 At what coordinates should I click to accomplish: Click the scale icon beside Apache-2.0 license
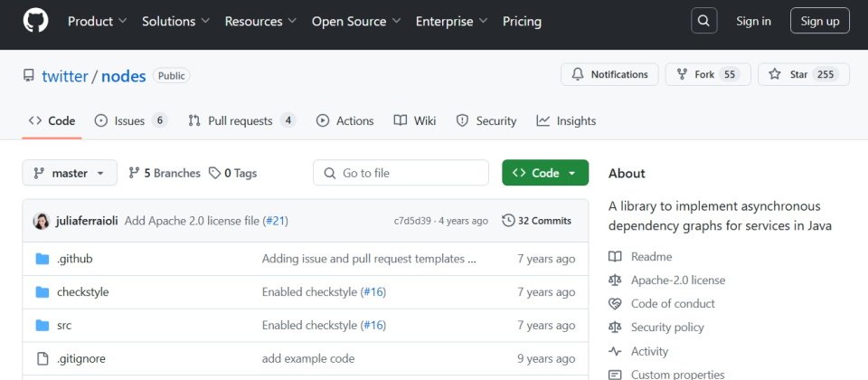coord(615,280)
